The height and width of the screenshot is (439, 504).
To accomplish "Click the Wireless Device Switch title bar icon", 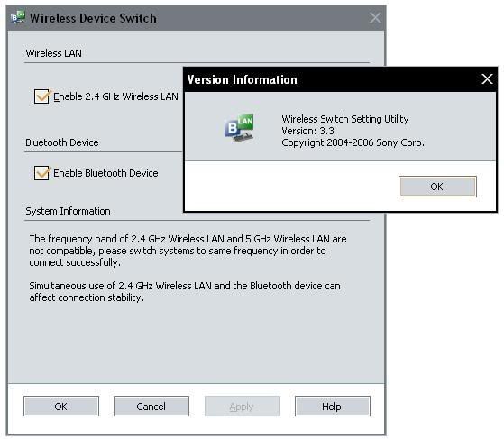I will tap(18, 17).
